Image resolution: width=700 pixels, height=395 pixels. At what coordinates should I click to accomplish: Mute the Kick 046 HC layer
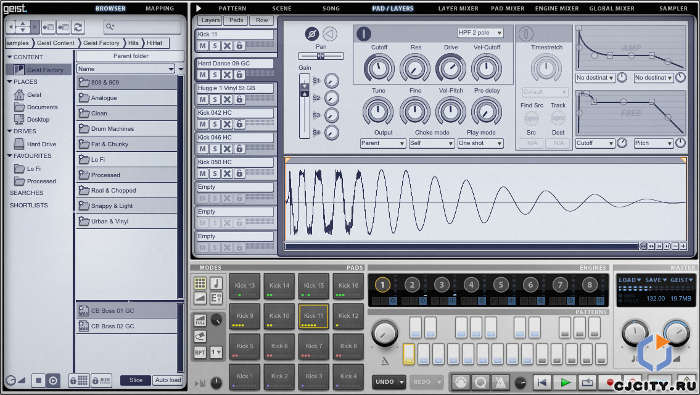click(203, 149)
